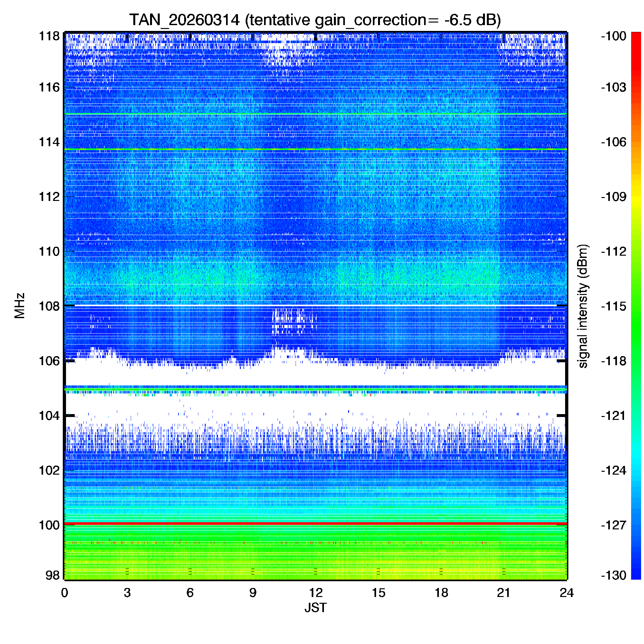
Task: Click the 118 MHz y-axis label
Action: click(x=49, y=36)
